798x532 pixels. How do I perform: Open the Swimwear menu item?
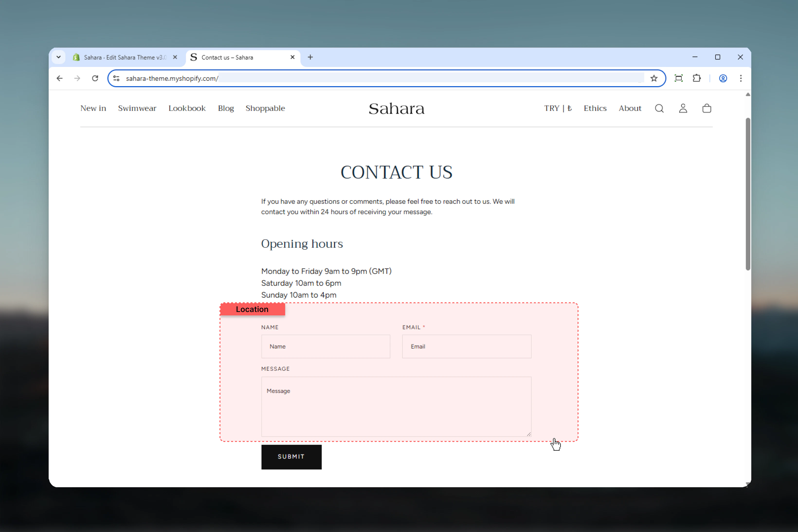click(137, 108)
